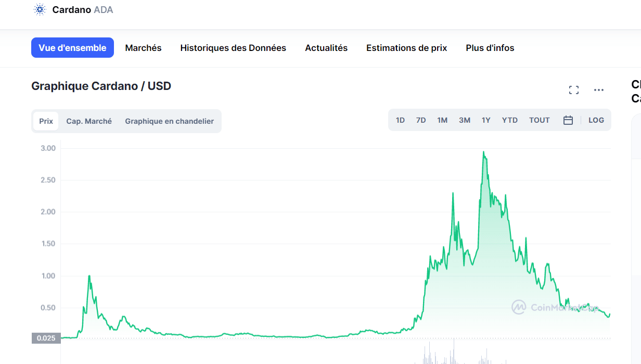Click the 3.00 y-axis label
Viewport: 641px width, 364px height.
tap(48, 148)
